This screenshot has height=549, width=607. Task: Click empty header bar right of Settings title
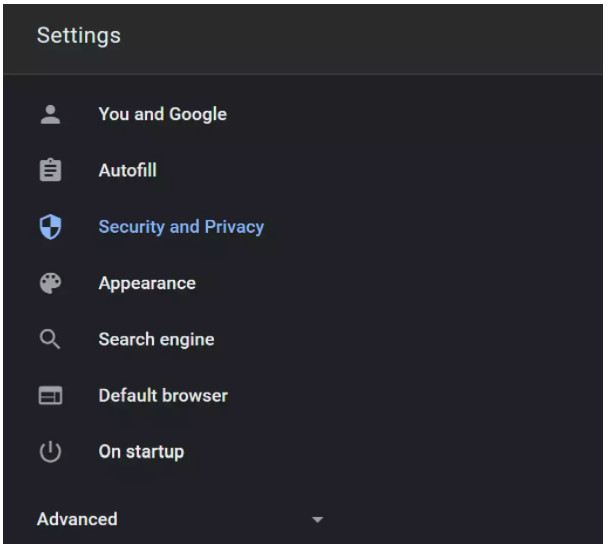click(x=400, y=36)
